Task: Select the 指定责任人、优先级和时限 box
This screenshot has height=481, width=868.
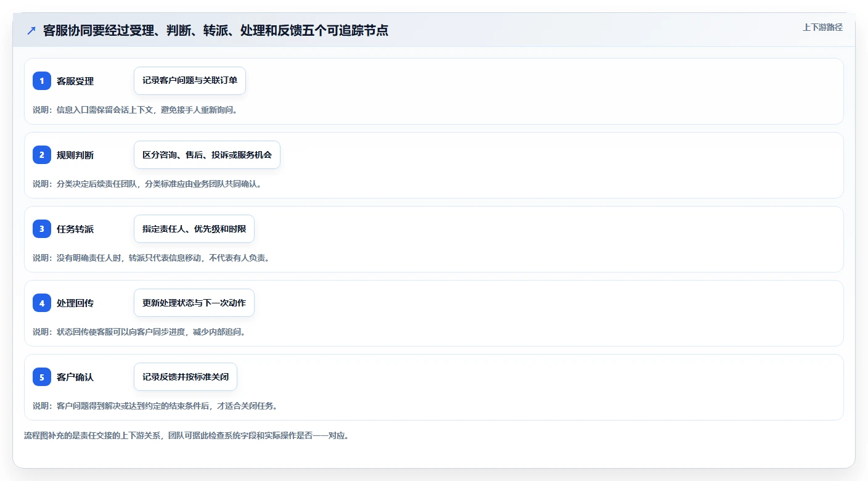Action: 194,229
